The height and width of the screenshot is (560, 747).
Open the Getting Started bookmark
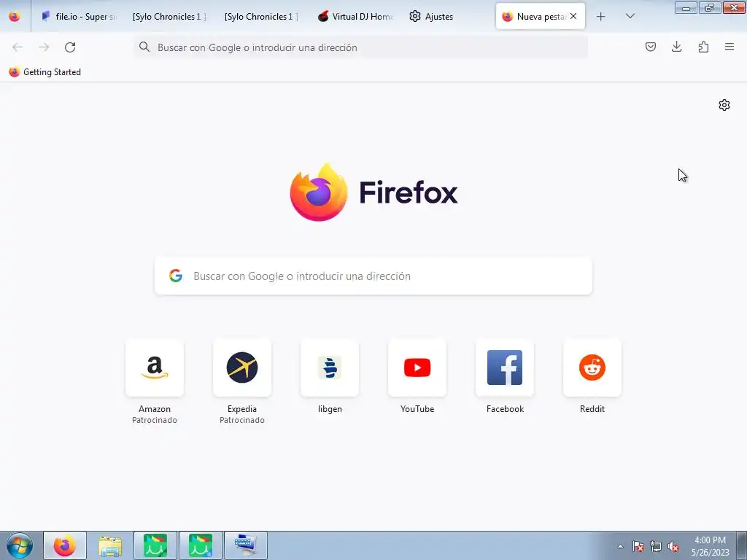point(44,72)
